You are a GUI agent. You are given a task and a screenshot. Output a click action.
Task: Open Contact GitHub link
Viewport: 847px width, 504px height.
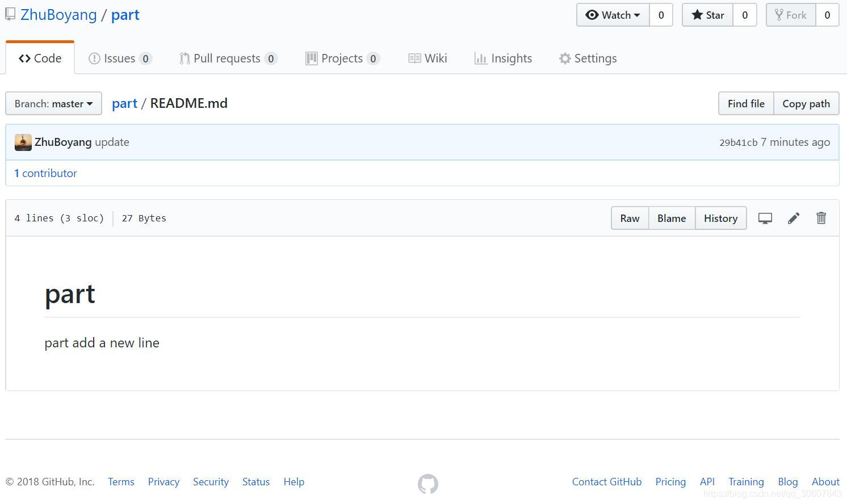point(607,482)
